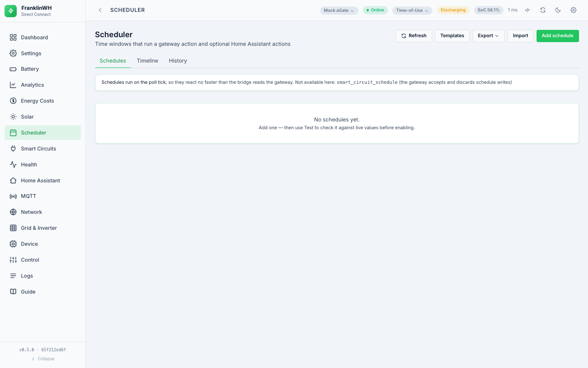Click the top bar reload icon

[x=543, y=10]
